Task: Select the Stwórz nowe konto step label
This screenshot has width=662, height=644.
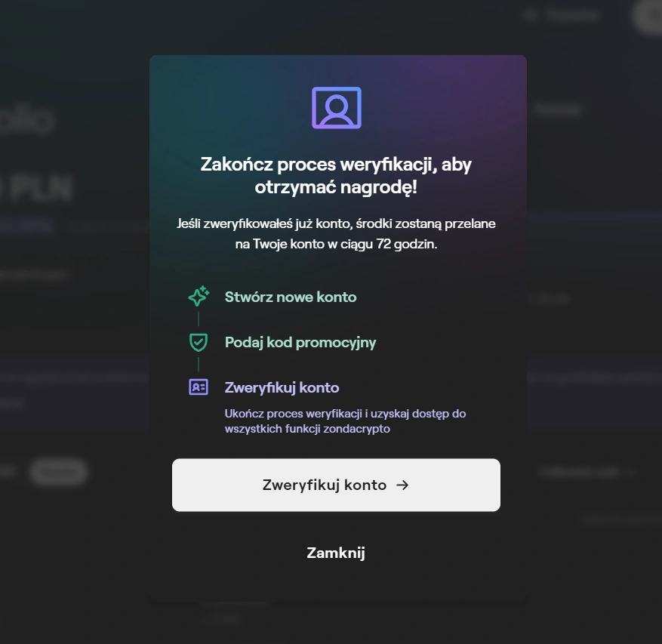Action: [x=291, y=297]
